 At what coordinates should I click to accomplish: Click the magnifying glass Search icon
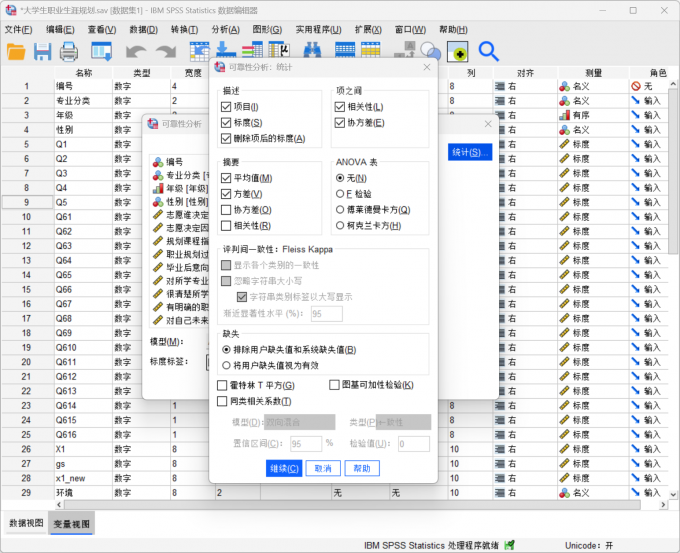(x=488, y=51)
